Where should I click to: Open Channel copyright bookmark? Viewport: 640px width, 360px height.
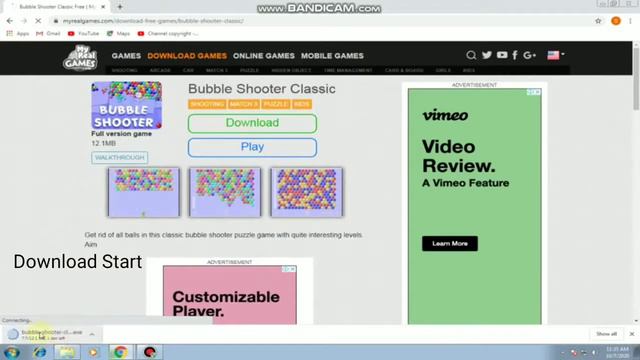[x=168, y=33]
